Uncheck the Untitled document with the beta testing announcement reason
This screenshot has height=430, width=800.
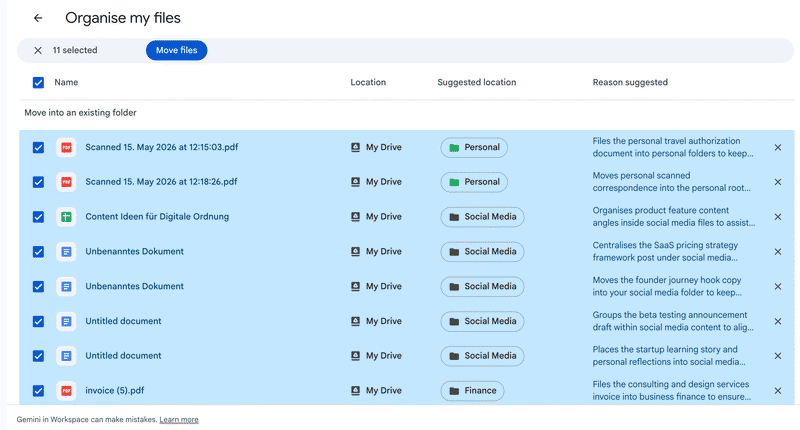tap(38, 321)
